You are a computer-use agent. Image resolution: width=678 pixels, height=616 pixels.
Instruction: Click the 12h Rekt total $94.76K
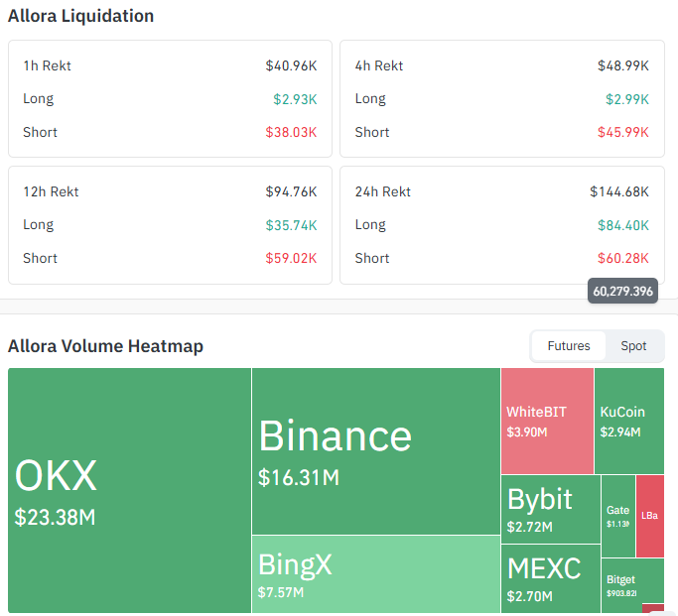click(291, 191)
